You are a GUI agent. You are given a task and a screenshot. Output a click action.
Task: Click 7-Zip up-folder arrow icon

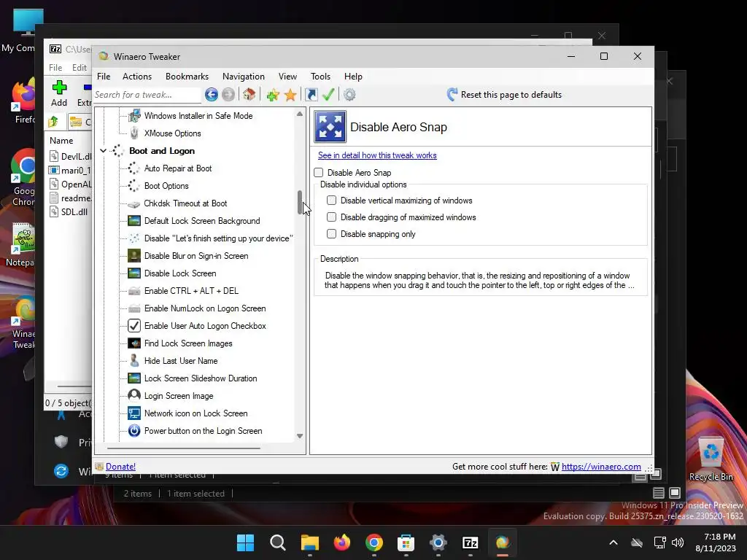point(53,122)
